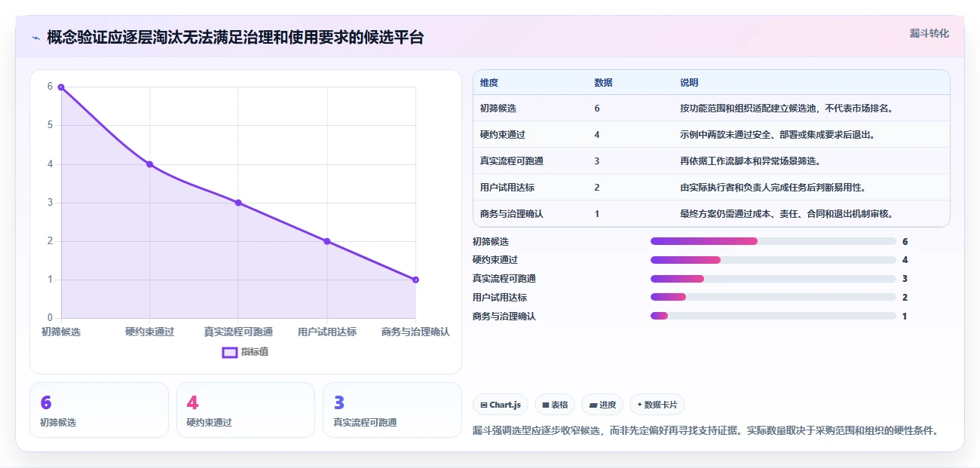Open the card showing 3 真实流程可跑通
Screen dimensions: 980x468
click(x=392, y=410)
